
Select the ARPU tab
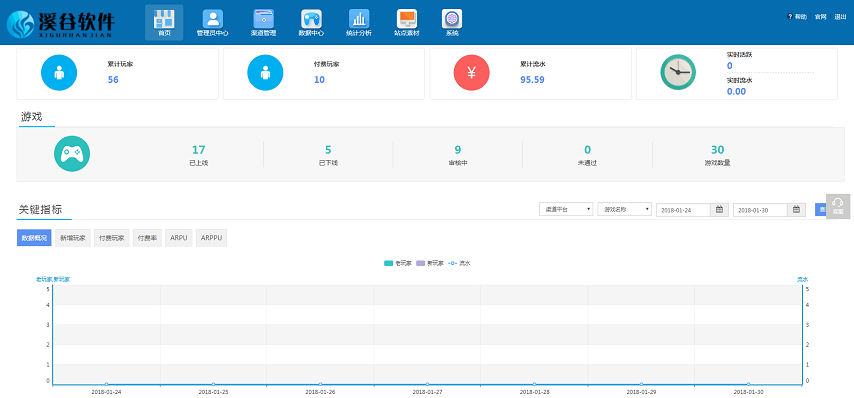(x=179, y=238)
